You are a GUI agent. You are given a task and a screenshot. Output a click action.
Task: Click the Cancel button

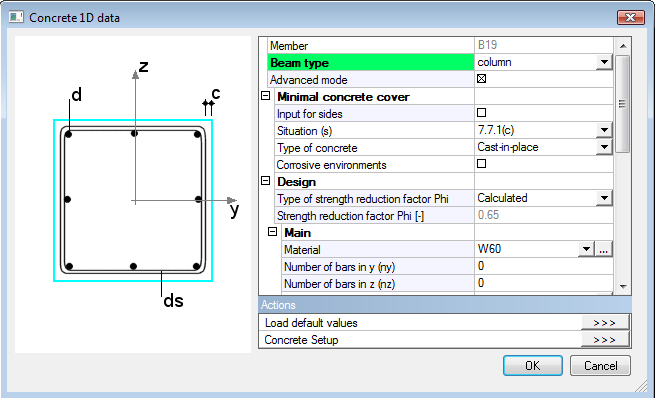(600, 366)
